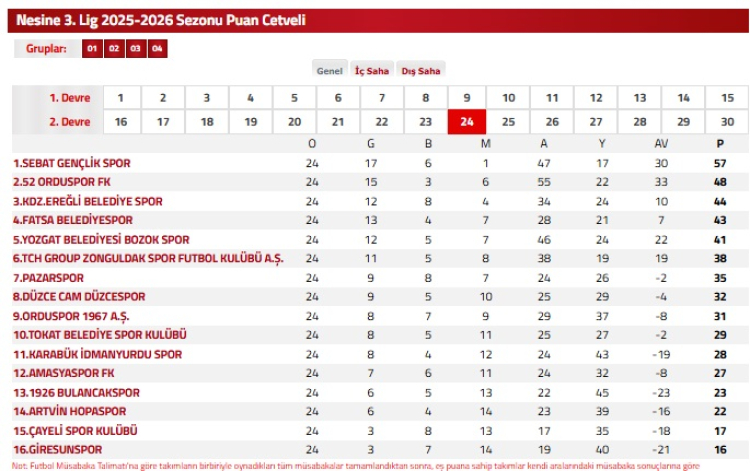Image resolution: width=750 pixels, height=471 pixels.
Task: Switch to group 04
Action: pyautogui.click(x=157, y=49)
